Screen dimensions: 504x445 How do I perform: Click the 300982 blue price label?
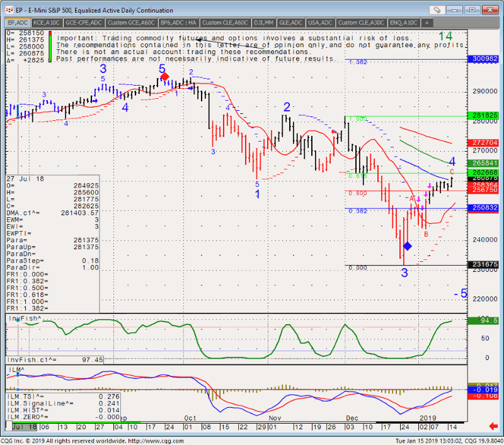coord(484,59)
